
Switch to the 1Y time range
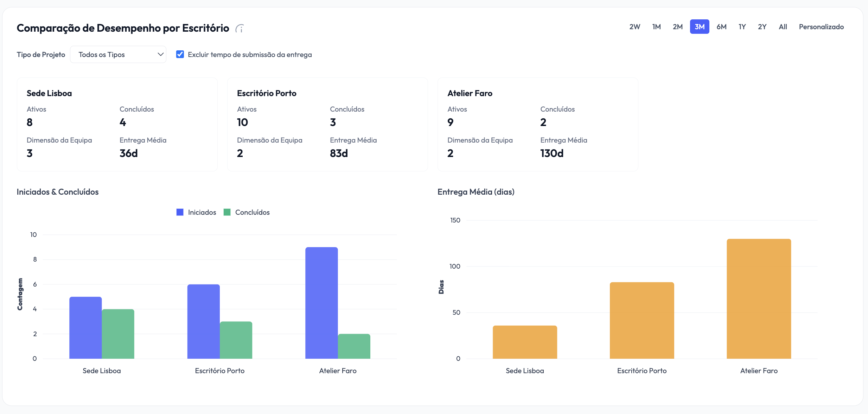coord(742,26)
